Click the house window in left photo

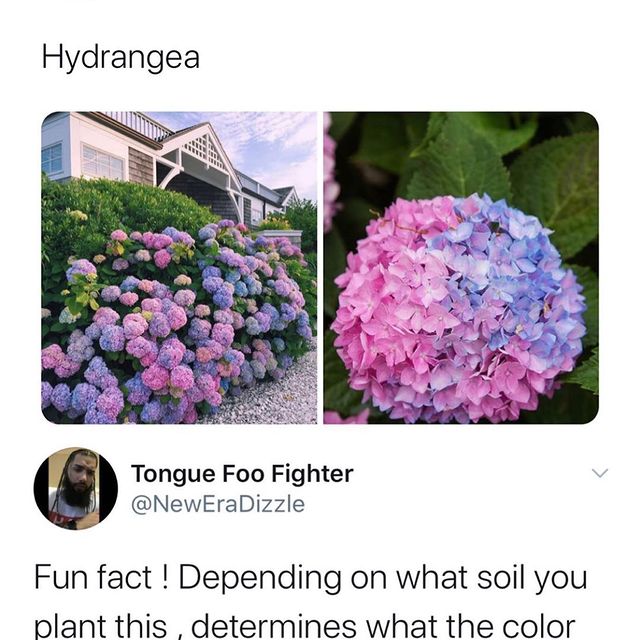(x=102, y=161)
